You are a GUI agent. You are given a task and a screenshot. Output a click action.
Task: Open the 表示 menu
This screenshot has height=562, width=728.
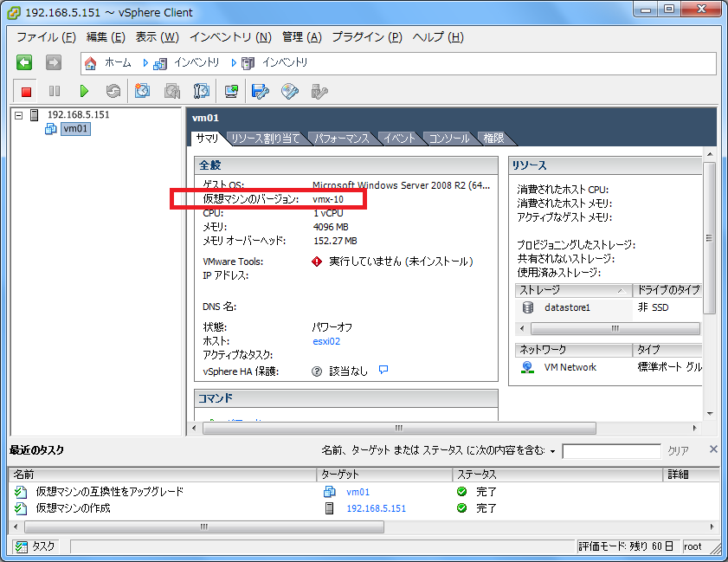click(158, 37)
